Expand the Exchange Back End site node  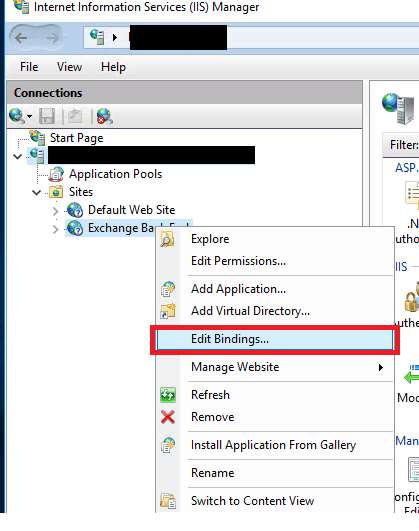point(56,229)
